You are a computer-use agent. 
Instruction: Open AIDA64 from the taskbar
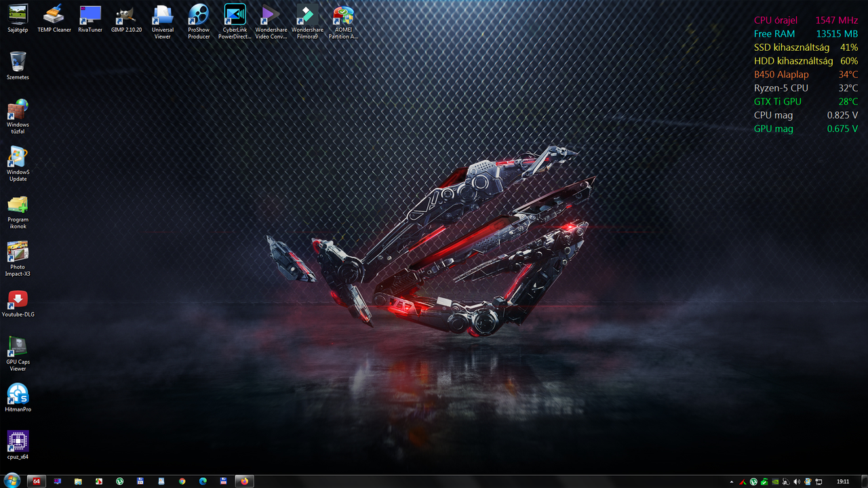click(37, 481)
